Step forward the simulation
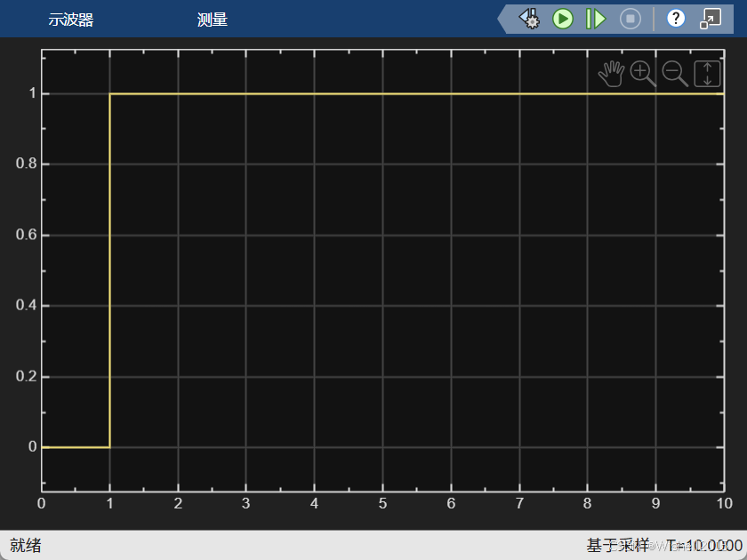The width and height of the screenshot is (747, 560). tap(596, 19)
